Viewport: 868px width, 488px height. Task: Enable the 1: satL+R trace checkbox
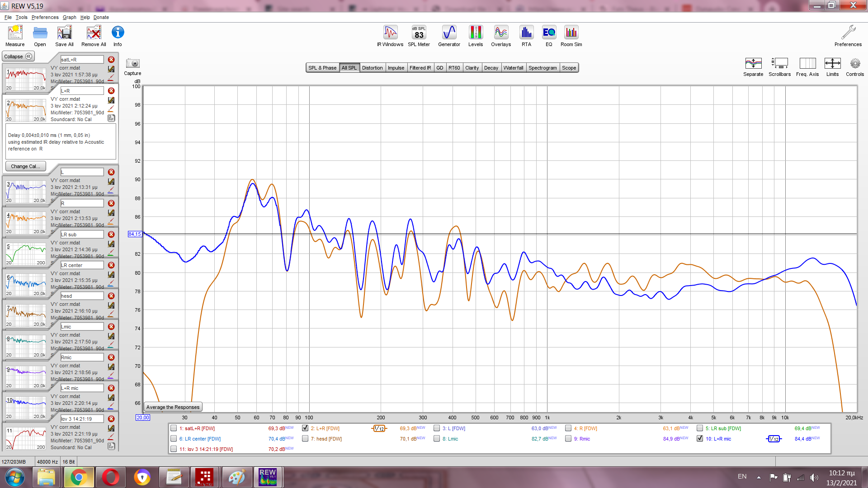(x=174, y=428)
